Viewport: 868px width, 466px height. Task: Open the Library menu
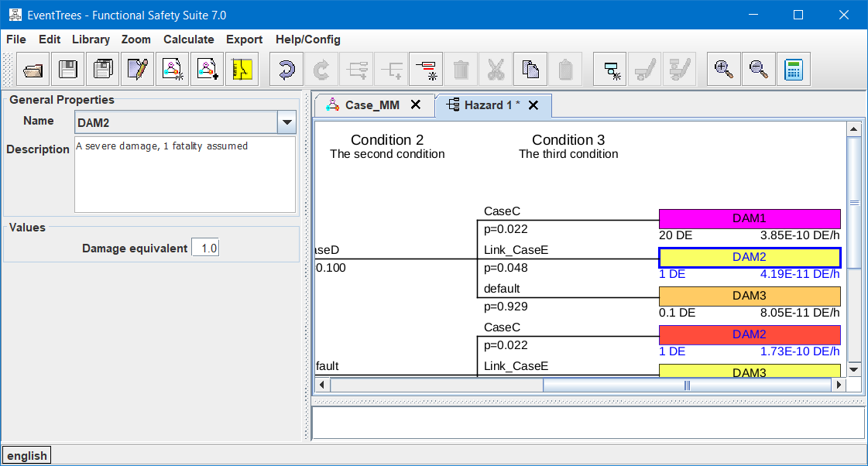point(91,39)
